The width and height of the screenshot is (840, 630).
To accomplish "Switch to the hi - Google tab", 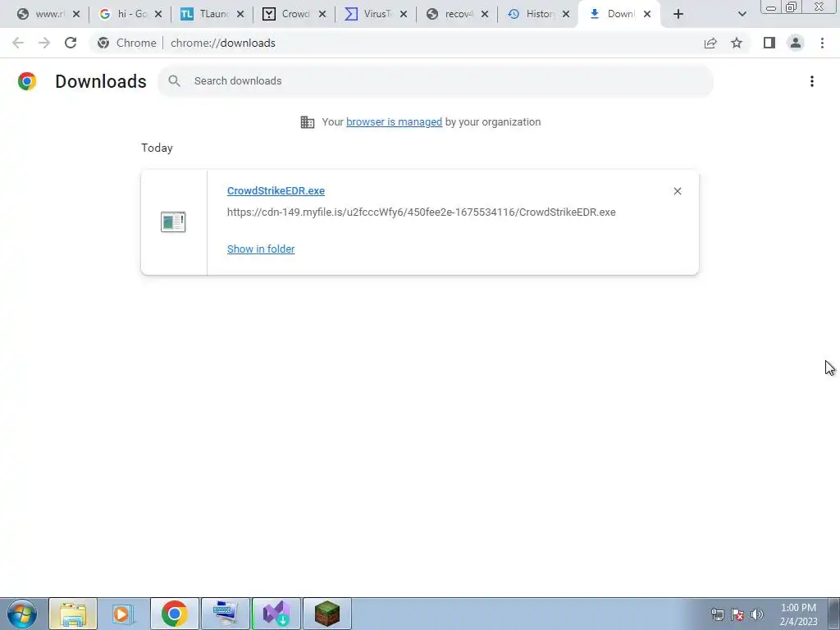I will (x=125, y=14).
